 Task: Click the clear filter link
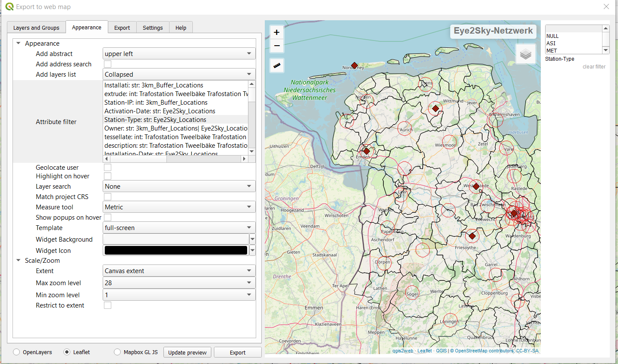point(594,66)
